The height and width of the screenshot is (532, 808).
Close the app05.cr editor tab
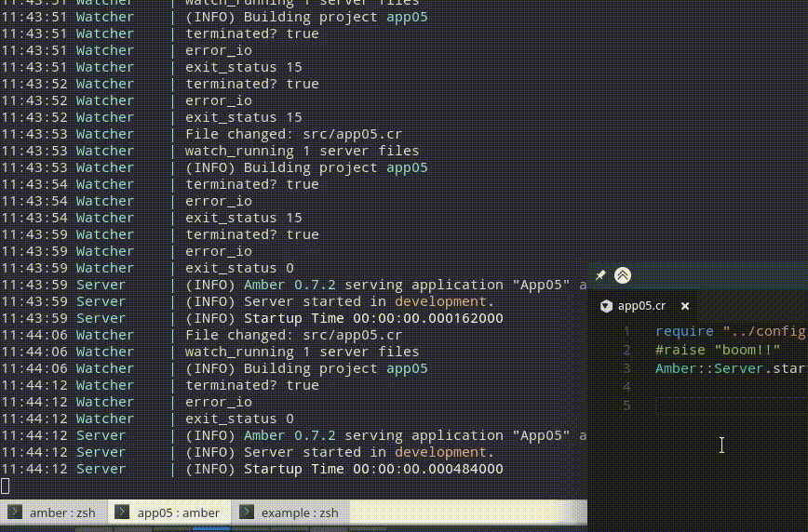pos(685,306)
